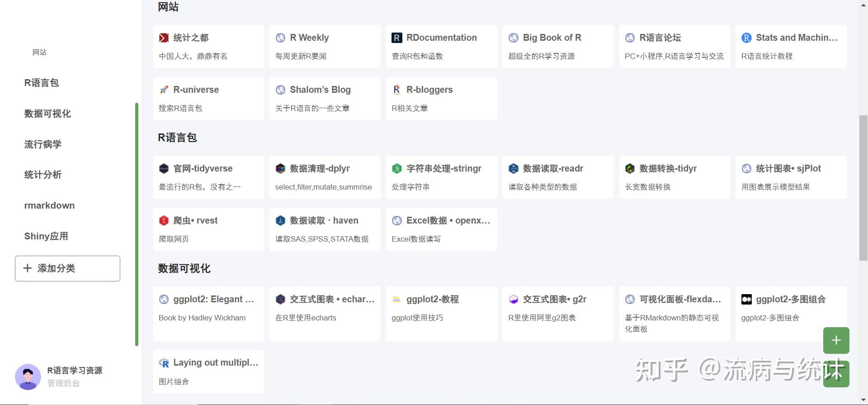Click the tidyr hex icon
Image resolution: width=868 pixels, height=405 pixels.
point(630,169)
